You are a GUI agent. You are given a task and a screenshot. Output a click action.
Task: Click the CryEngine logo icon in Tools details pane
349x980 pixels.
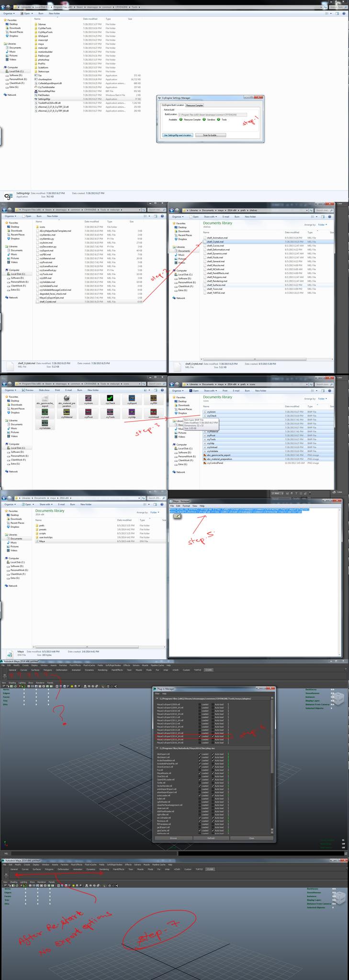point(9,197)
